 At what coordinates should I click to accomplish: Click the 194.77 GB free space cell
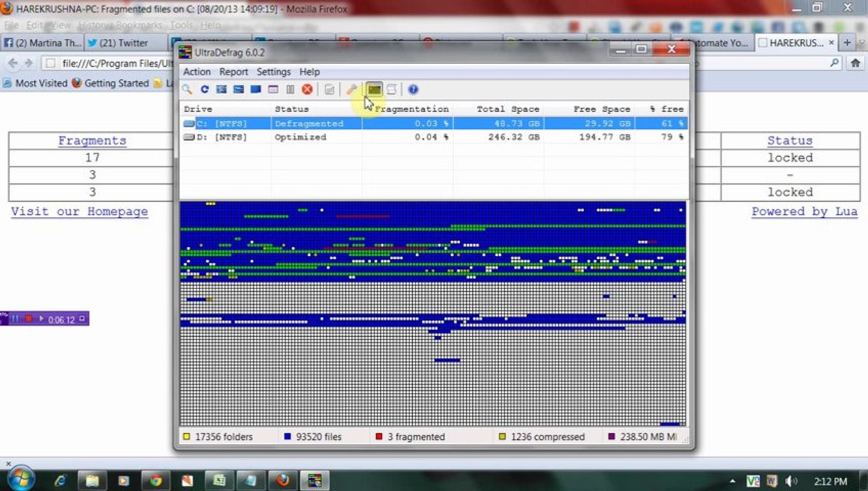pyautogui.click(x=605, y=137)
